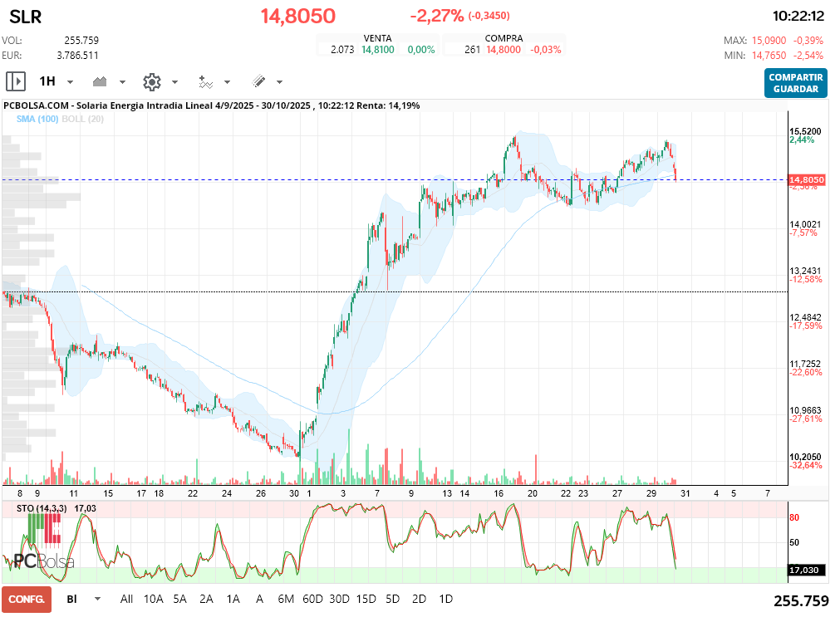The width and height of the screenshot is (840, 617).
Task: Select the 2D time range
Action: pyautogui.click(x=419, y=600)
